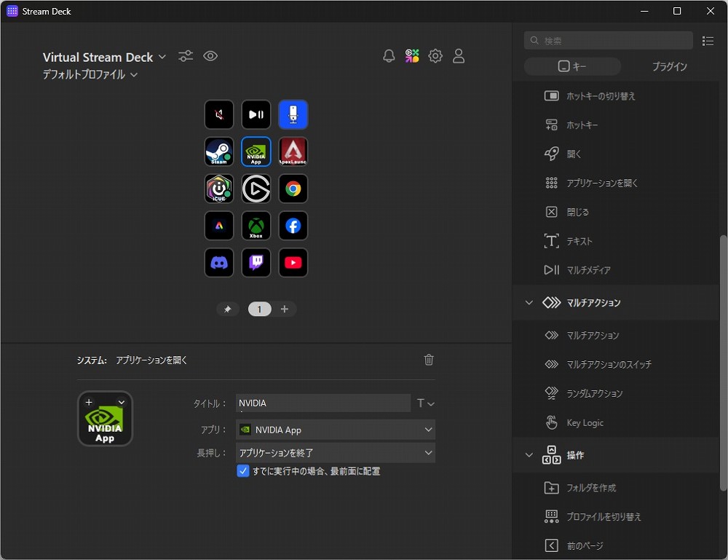
Task: Select the Apex Launcher key
Action: 293,151
